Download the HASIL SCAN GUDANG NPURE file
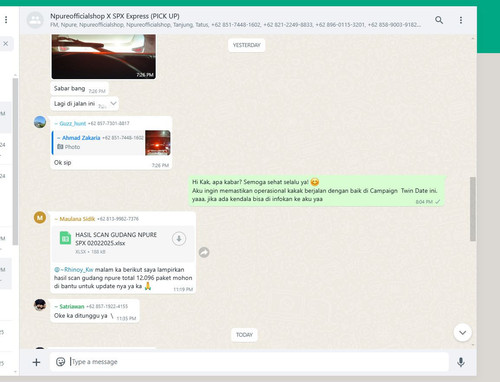Image resolution: width=500 pixels, height=382 pixels. 179,239
